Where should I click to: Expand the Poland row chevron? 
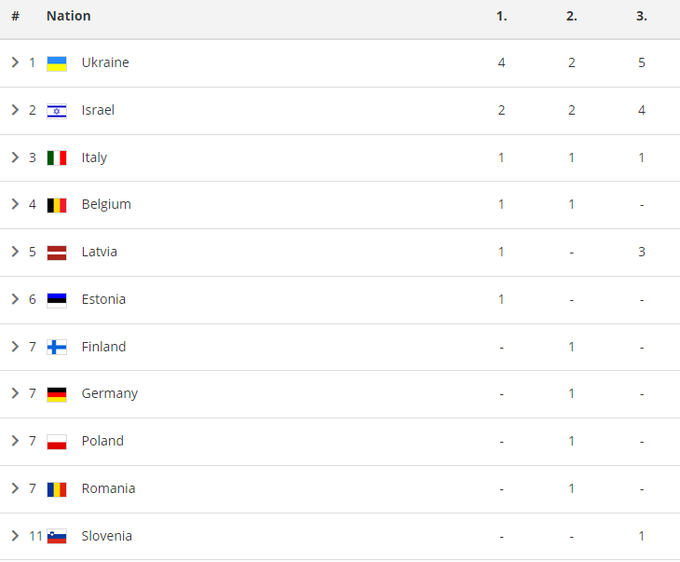coord(15,441)
